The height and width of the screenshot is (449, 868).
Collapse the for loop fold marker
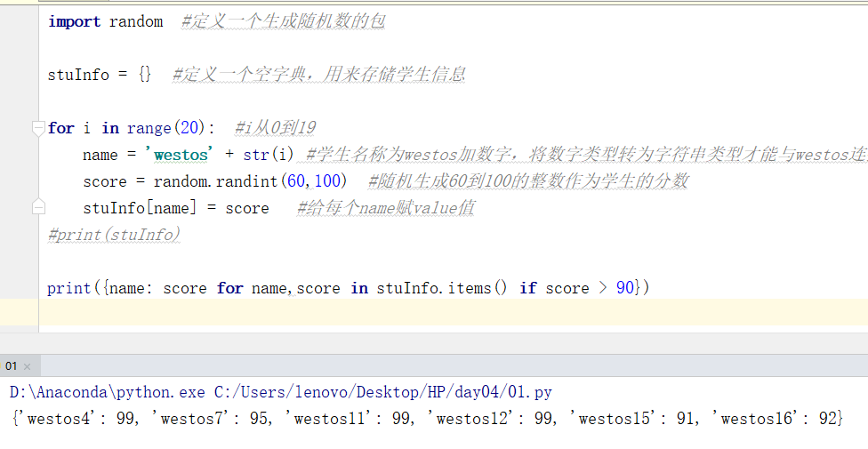pyautogui.click(x=38, y=128)
